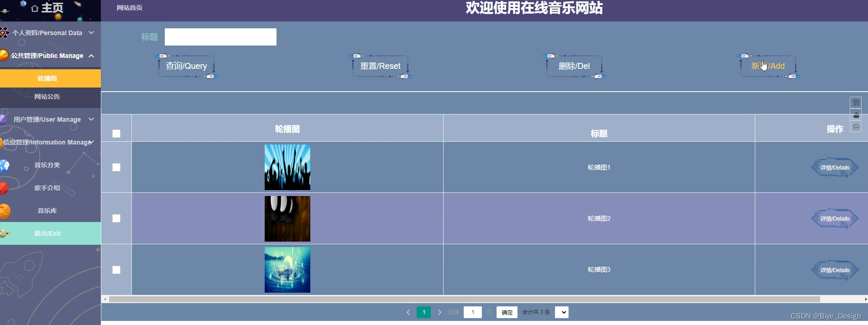
Task: Click the atom icon next to Personal Data
Action: [4, 33]
